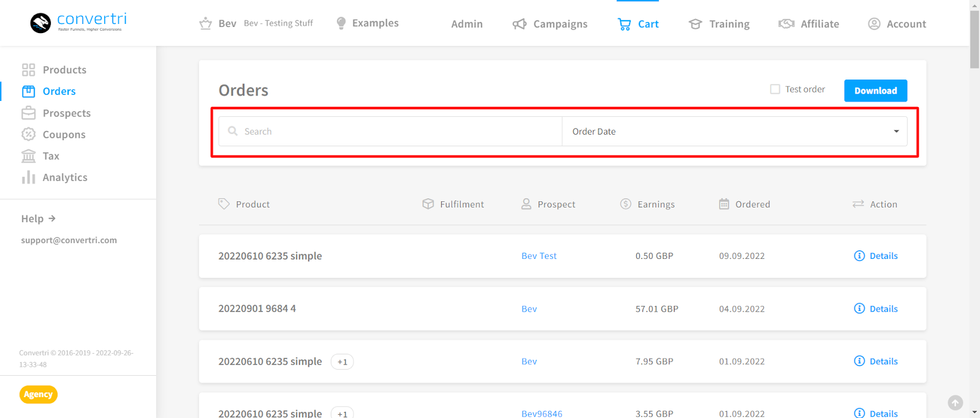Click the Agency badge button
Image resolution: width=980 pixels, height=418 pixels.
[x=38, y=394]
